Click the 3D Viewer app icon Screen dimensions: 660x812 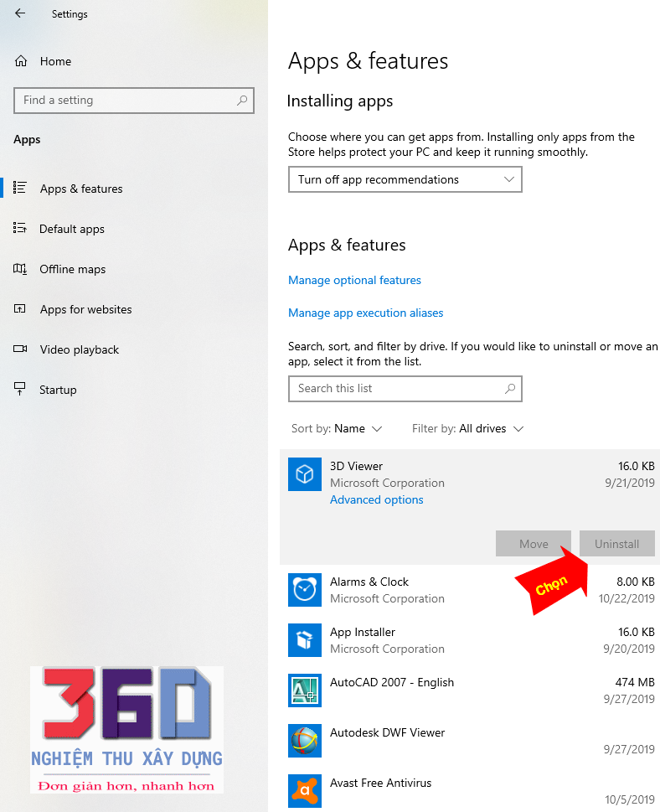click(304, 474)
